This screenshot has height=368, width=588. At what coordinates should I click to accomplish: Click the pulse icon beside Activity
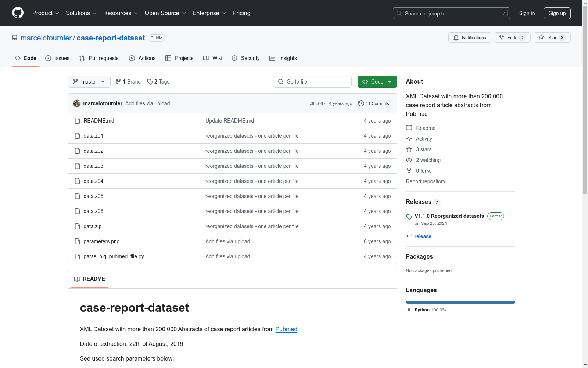(409, 139)
